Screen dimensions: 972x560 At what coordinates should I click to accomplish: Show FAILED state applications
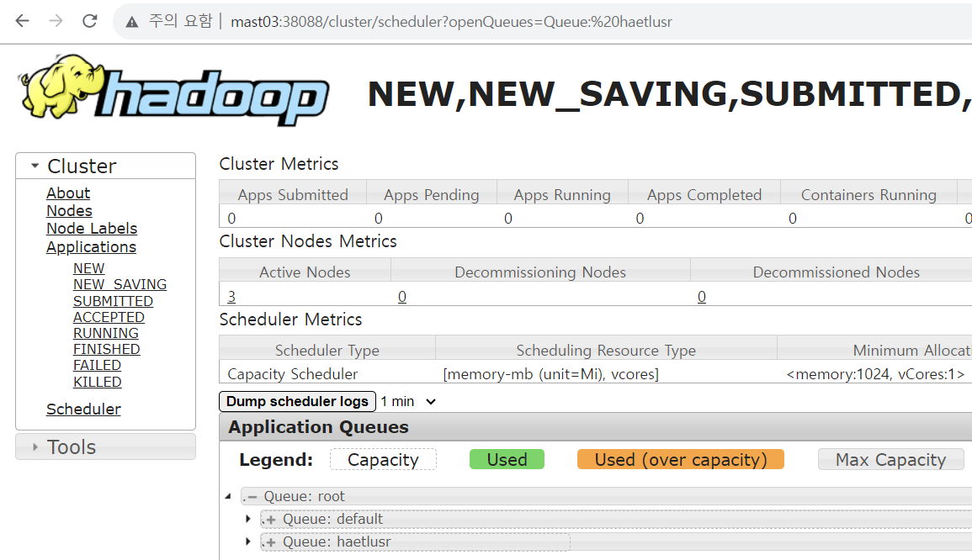pyautogui.click(x=97, y=366)
